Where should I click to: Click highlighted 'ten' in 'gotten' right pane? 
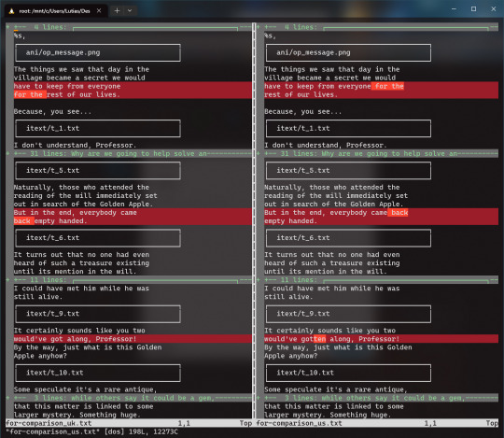320,339
